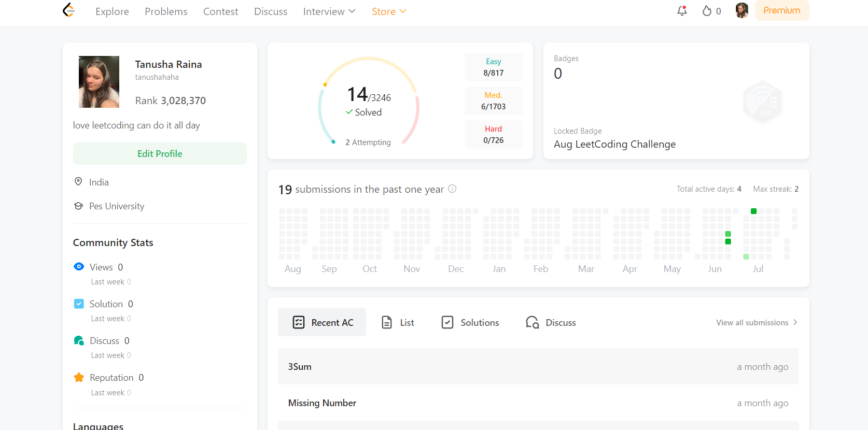Image resolution: width=868 pixels, height=430 pixels.
Task: Click the Solutions checkbox icon
Action: (447, 322)
